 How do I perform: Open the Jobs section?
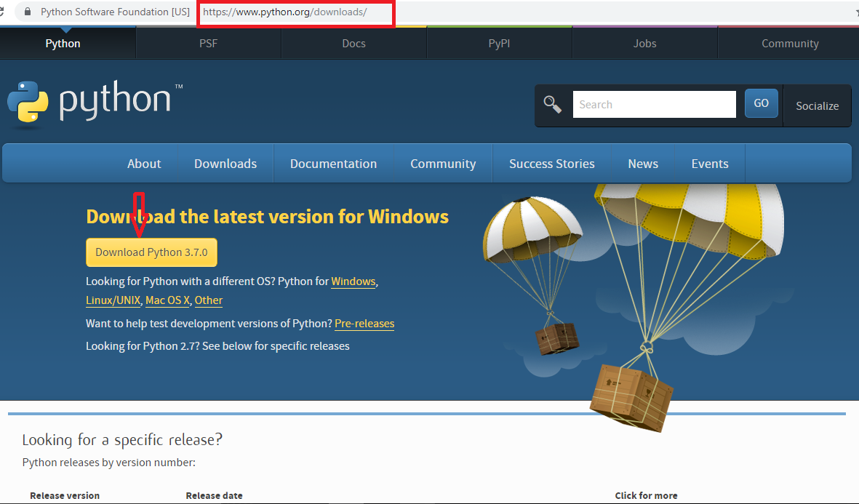pyautogui.click(x=644, y=43)
